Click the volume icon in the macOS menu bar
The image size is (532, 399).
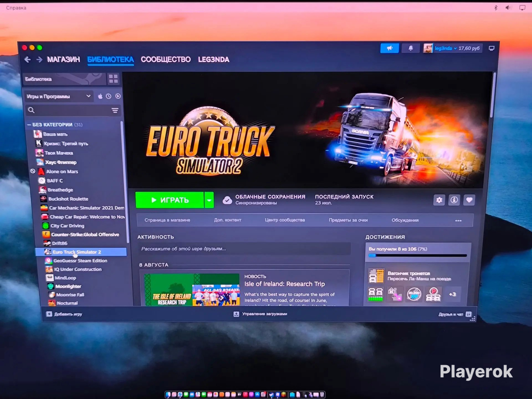[x=508, y=8]
